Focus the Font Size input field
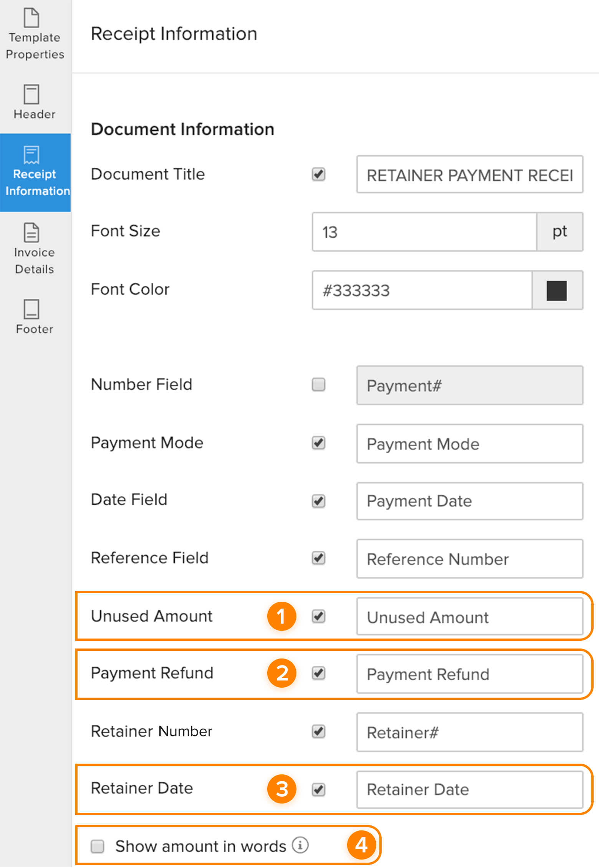This screenshot has height=868, width=599. point(424,232)
